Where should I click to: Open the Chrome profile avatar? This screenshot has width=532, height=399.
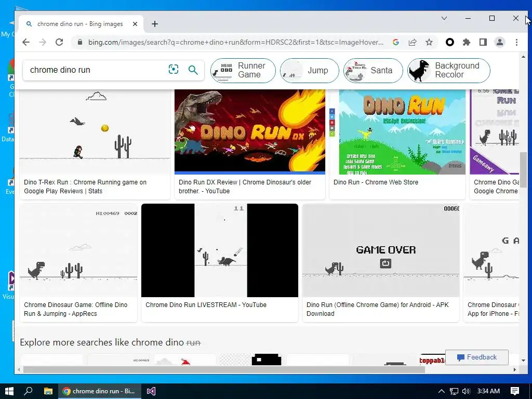click(500, 42)
